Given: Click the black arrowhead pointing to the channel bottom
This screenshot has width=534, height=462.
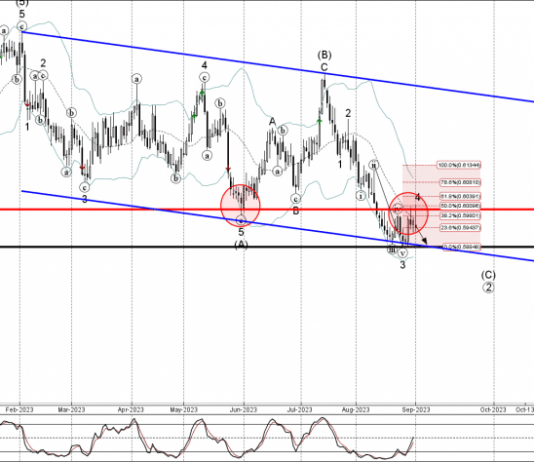Looking at the screenshot, I should tap(424, 242).
